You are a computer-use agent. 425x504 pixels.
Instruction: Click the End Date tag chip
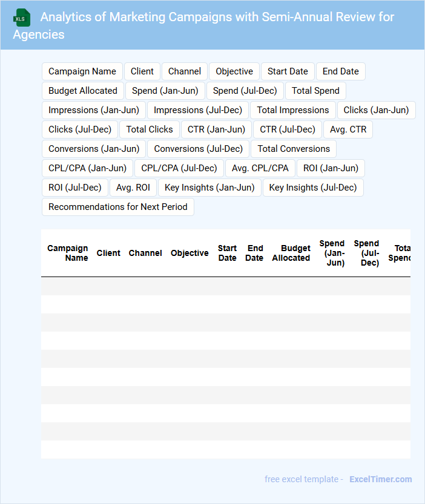341,71
